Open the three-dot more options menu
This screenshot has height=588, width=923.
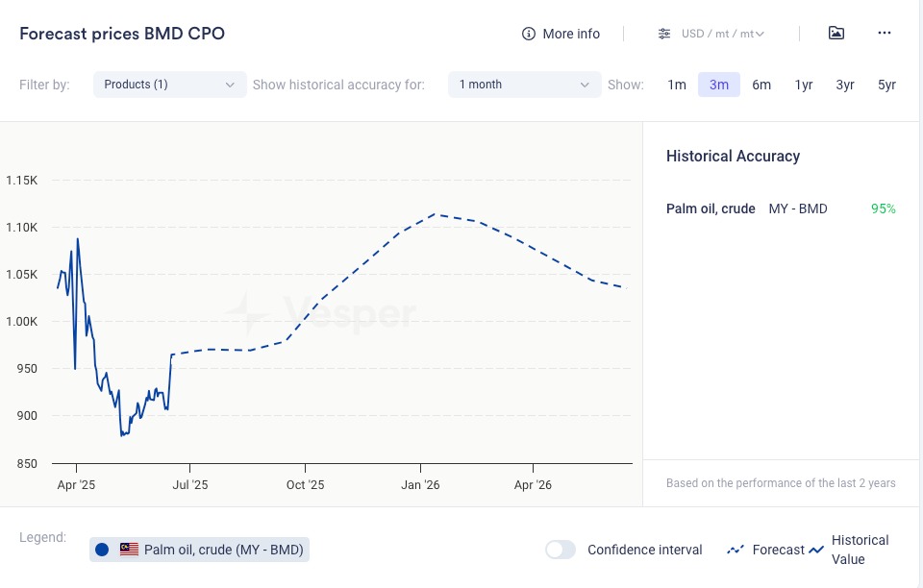click(x=885, y=33)
